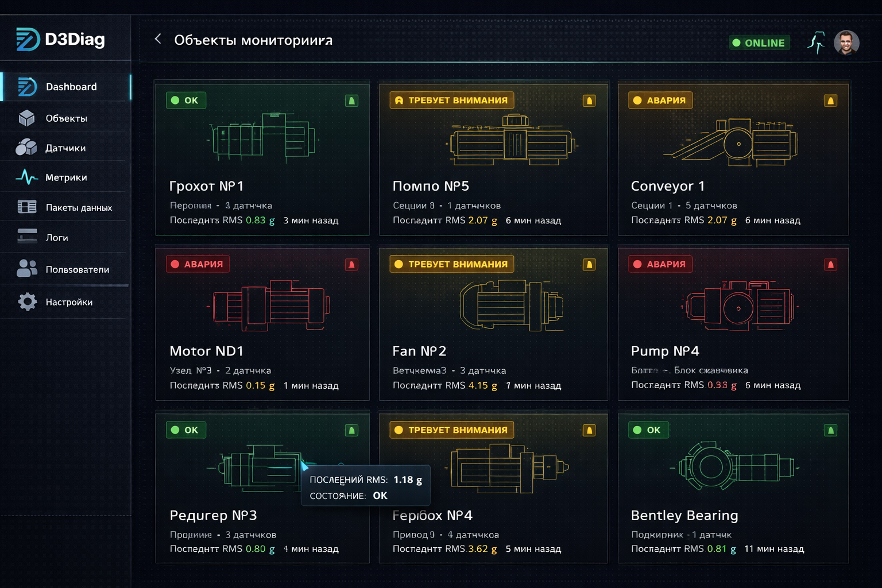Viewport: 882px width, 588px height.
Task: Toggle the alert bell on Pump №4 card
Action: coord(829,264)
